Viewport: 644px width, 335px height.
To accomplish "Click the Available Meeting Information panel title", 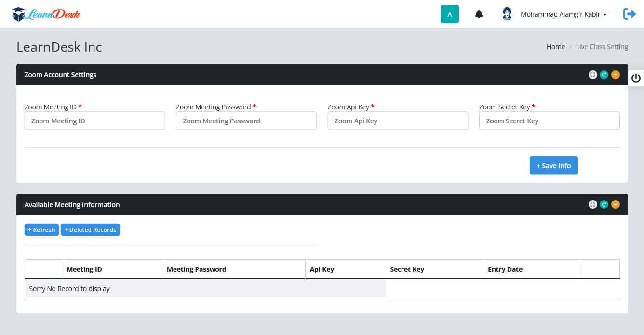I will [x=72, y=205].
